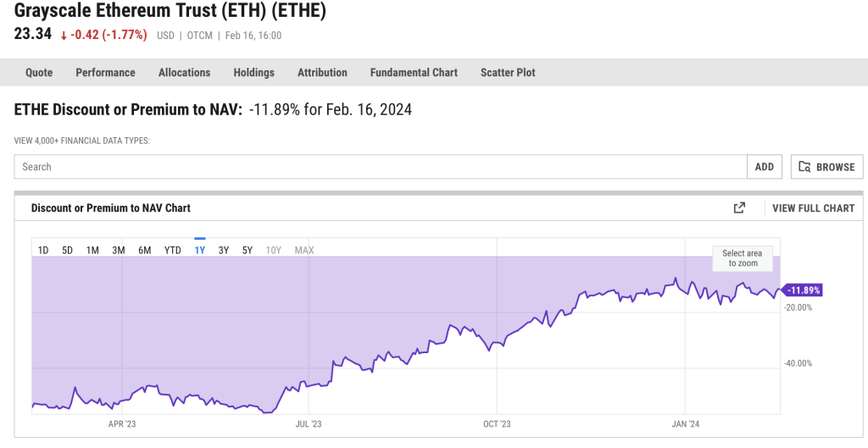868x448 pixels.
Task: Click the 23.34 price value
Action: 33,34
